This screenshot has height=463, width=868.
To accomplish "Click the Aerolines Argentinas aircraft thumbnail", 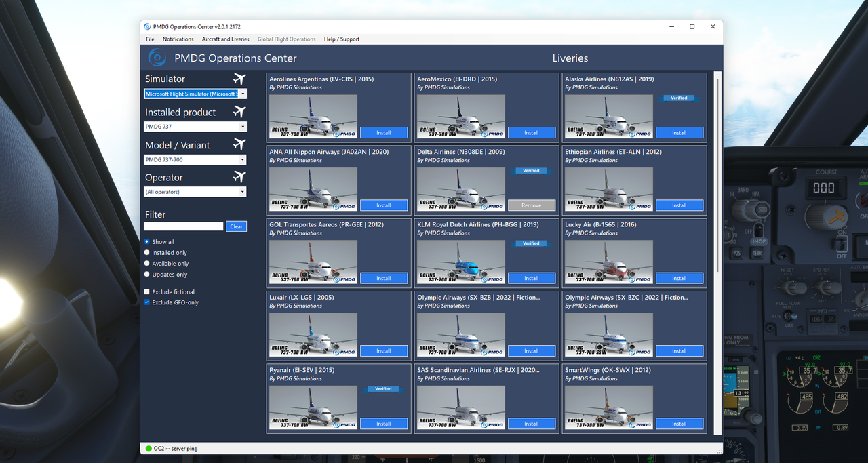I will coord(313,116).
